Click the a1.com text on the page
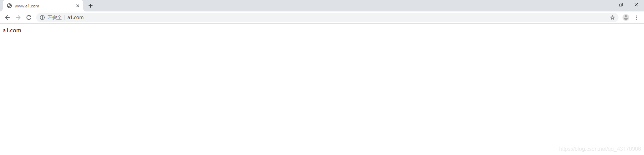 (x=12, y=30)
